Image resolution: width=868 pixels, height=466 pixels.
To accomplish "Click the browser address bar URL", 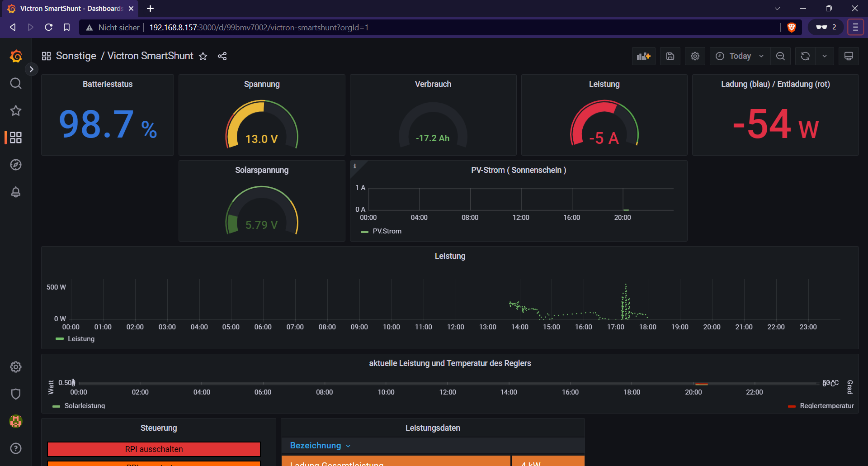I will [259, 28].
